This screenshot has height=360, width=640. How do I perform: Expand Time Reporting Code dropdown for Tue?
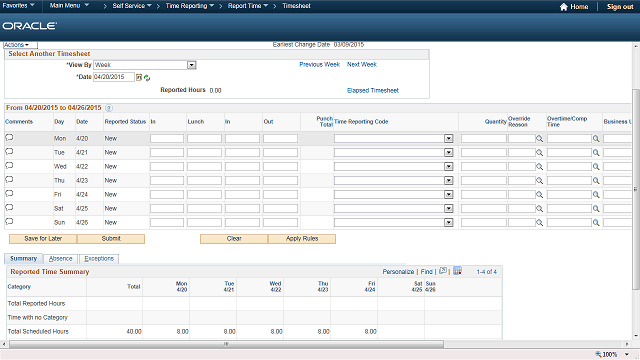click(x=449, y=153)
